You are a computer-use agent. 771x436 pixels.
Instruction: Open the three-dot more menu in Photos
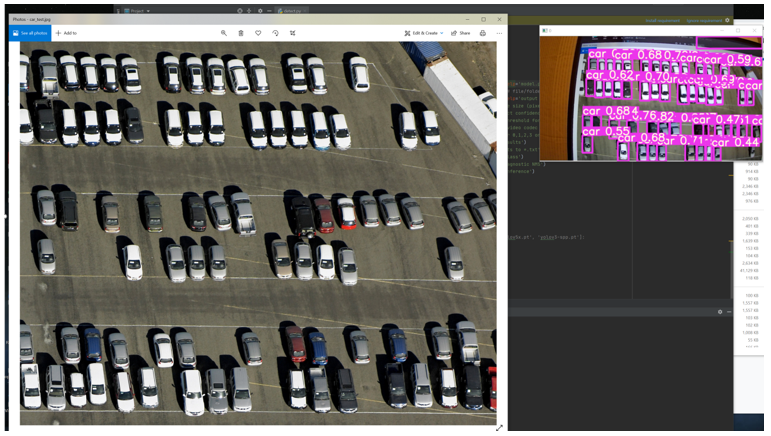click(x=500, y=33)
